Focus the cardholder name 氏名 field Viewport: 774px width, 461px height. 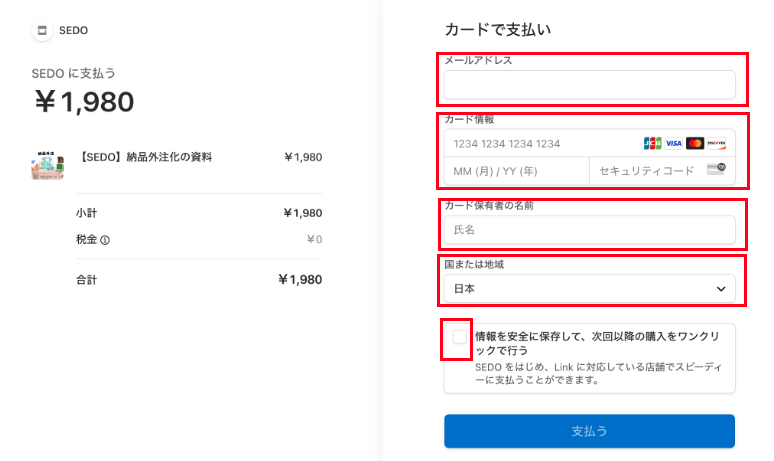coord(589,230)
